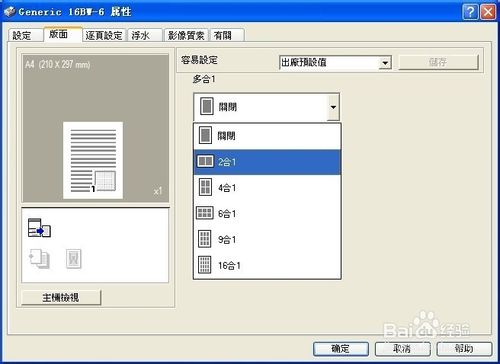Click the A4 (210 X 297 mm) text
This screenshot has height=364, width=500.
(58, 64)
